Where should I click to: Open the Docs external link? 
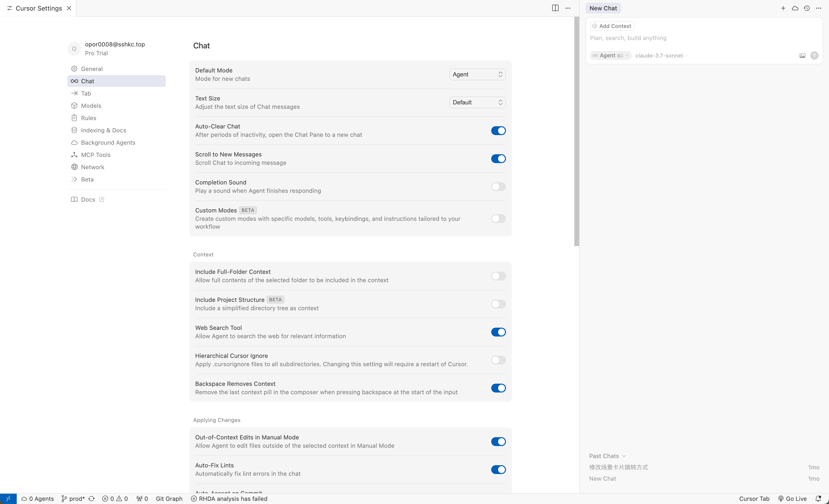(x=88, y=199)
